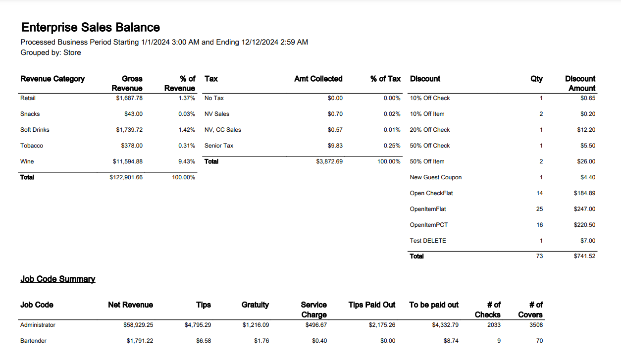This screenshot has height=364, width=621.
Task: Select the $58,929.25 Administrator net revenue
Action: [138, 325]
